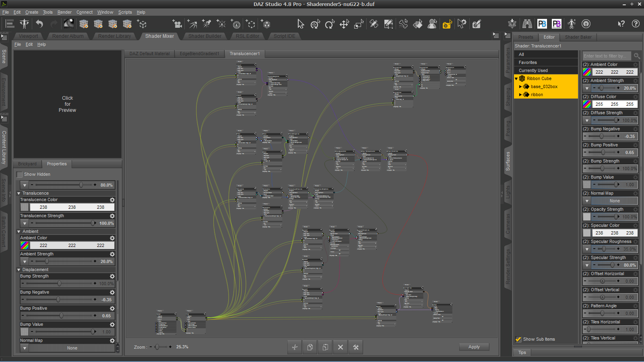Click the (2): Diffuse Color rainbow swatch
Screen dimensions: 644x362
pyautogui.click(x=587, y=104)
